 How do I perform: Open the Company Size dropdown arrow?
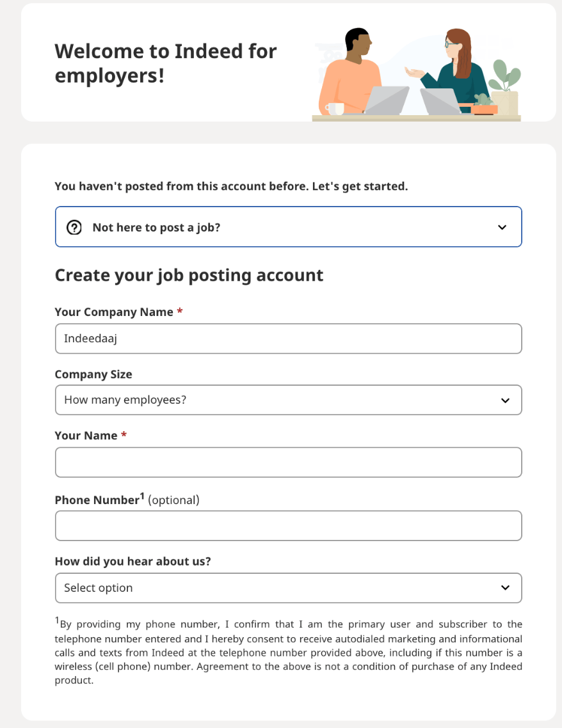[x=505, y=400]
